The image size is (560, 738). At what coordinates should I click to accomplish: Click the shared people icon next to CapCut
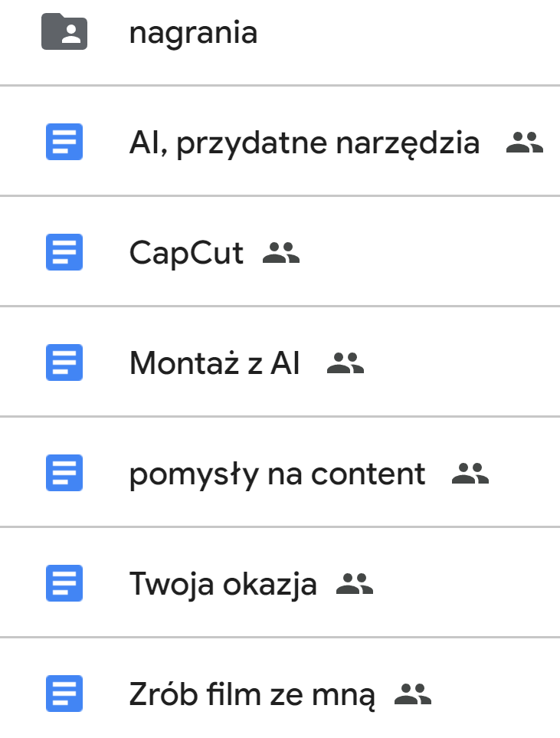[x=281, y=253]
